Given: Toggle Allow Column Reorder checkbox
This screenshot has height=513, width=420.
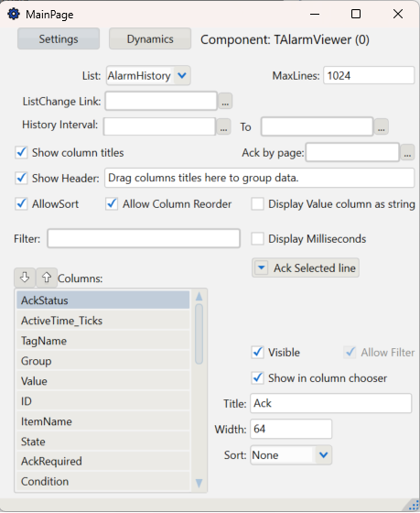Looking at the screenshot, I should pos(113,203).
